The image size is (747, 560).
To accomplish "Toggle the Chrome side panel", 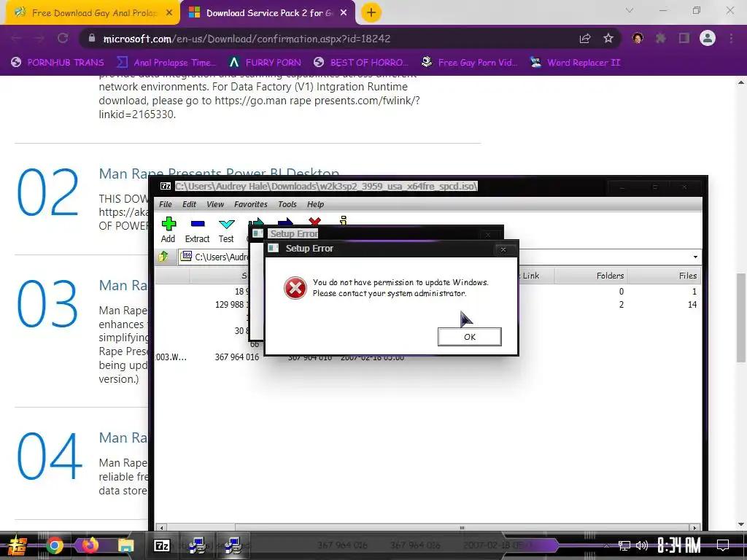I will (x=684, y=38).
